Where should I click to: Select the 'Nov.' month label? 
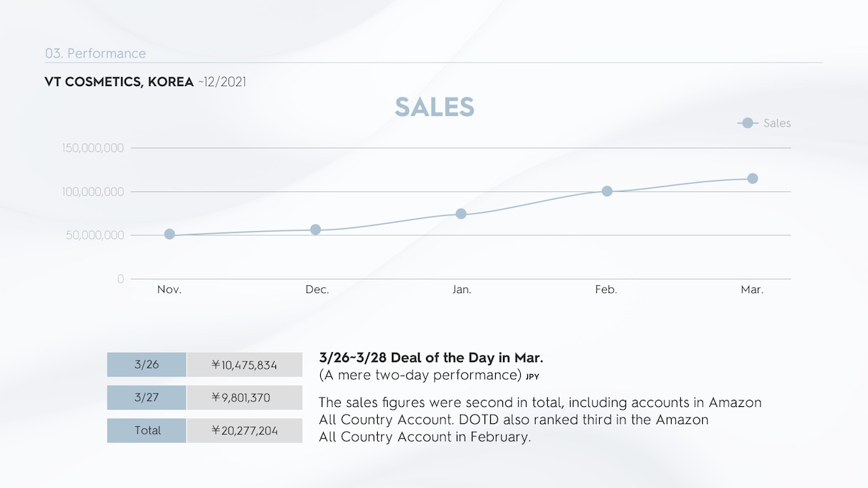[x=169, y=290]
